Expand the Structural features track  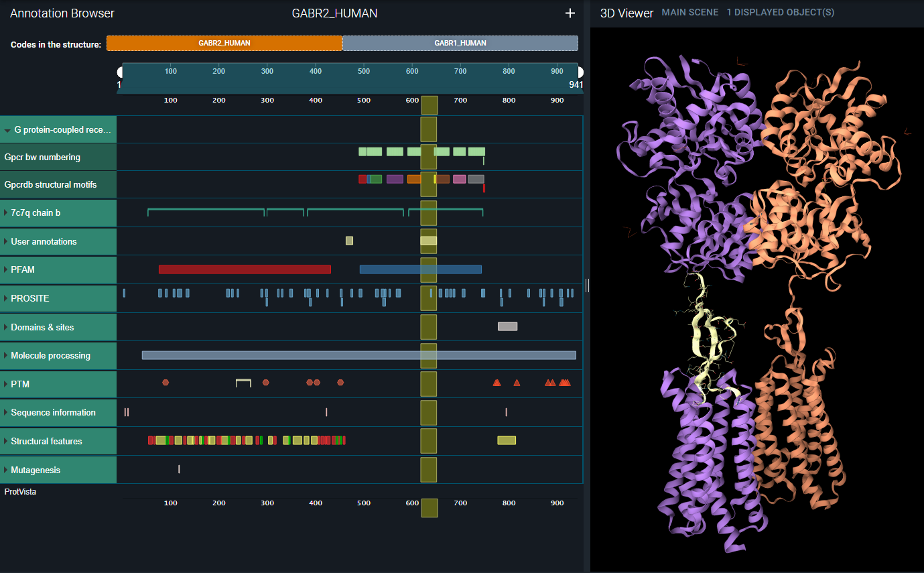[x=7, y=441]
